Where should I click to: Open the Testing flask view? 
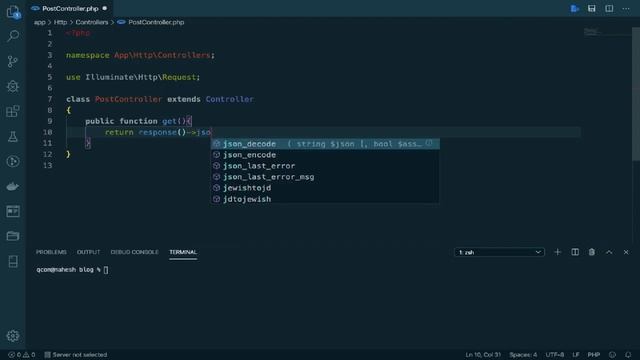[x=13, y=136]
